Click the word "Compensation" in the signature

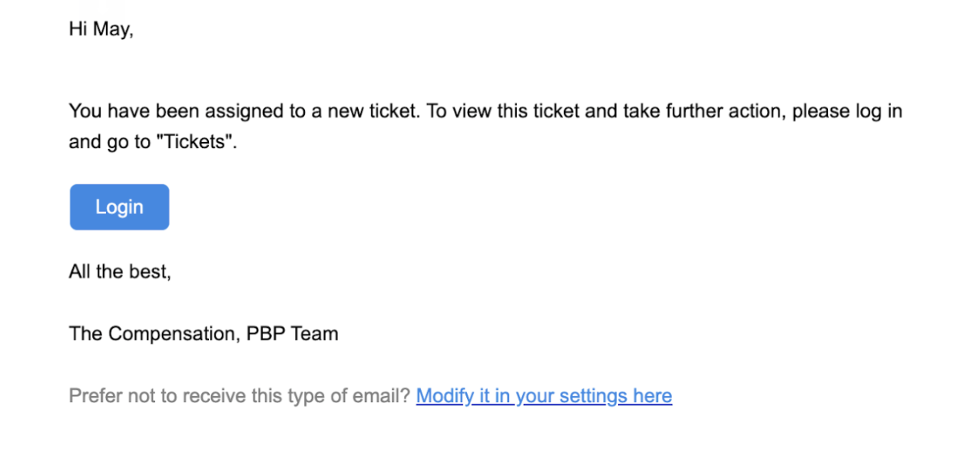tap(174, 334)
